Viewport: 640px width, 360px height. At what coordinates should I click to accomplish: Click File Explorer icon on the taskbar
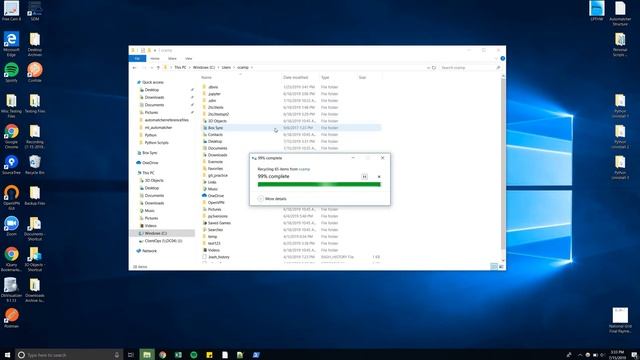(147, 355)
